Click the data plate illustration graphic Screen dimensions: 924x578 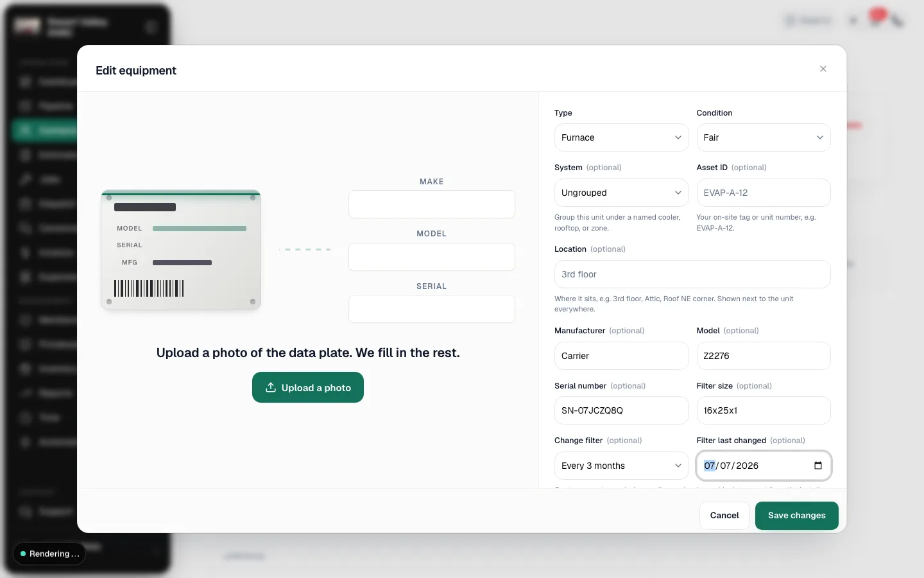[x=181, y=250]
